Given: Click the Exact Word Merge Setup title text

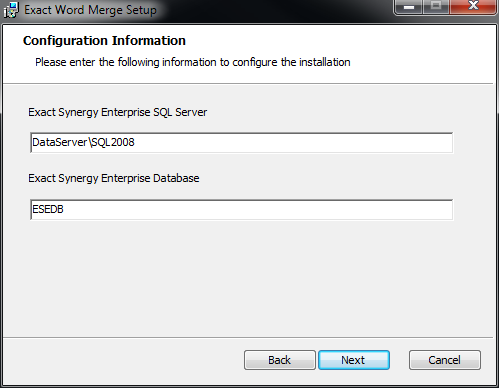Looking at the screenshot, I should tap(90, 10).
